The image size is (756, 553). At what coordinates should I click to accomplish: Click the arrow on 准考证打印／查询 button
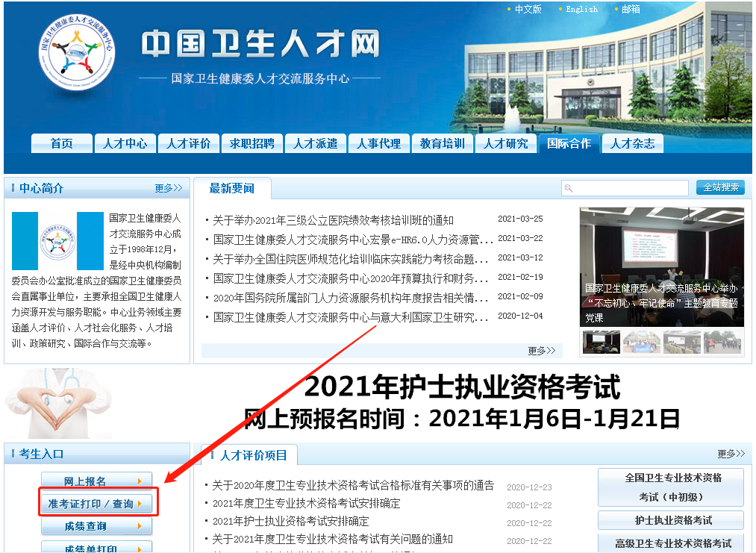(140, 504)
